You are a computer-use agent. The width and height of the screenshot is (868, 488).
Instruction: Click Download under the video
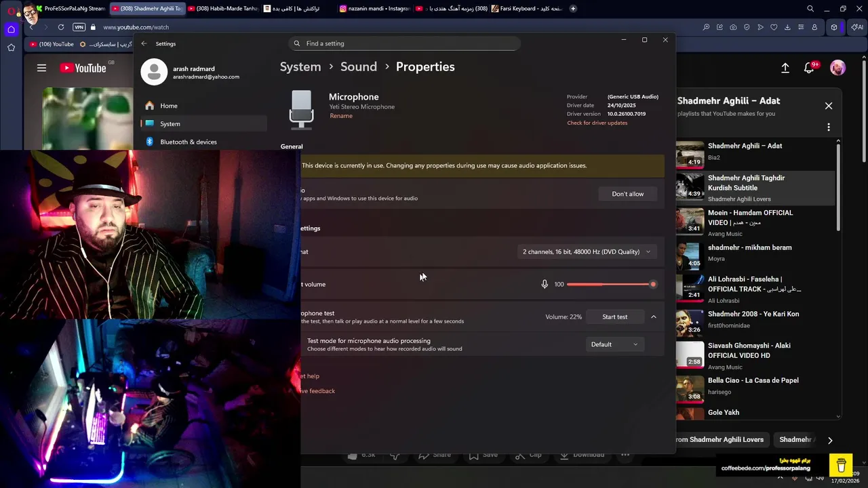point(582,455)
